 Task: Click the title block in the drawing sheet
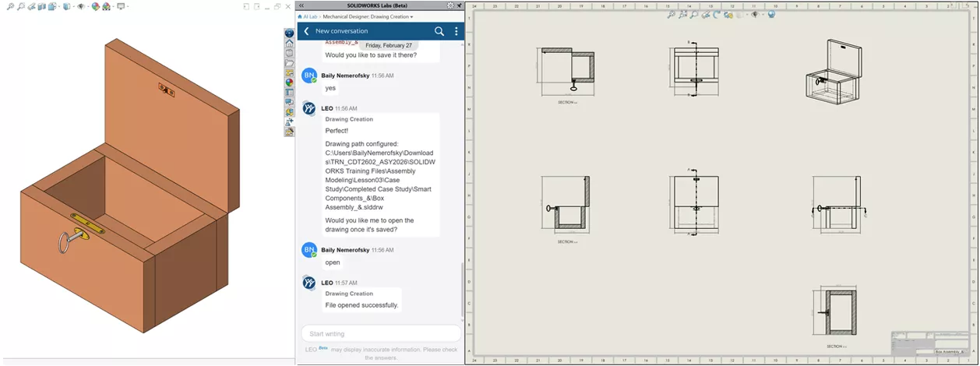[932, 343]
